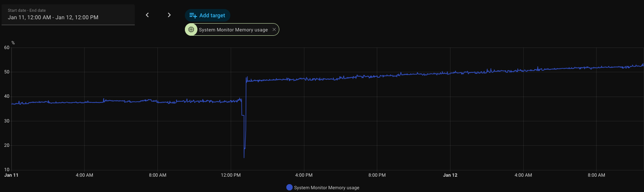Click the chip processor icon
Viewport: 644px width, 192px height.
pos(191,29)
